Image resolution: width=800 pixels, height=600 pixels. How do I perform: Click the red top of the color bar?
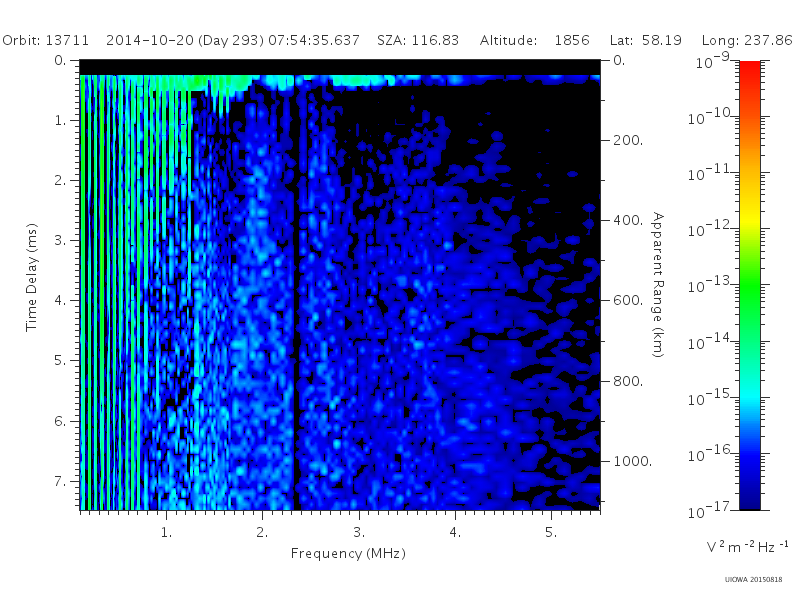tap(749, 71)
